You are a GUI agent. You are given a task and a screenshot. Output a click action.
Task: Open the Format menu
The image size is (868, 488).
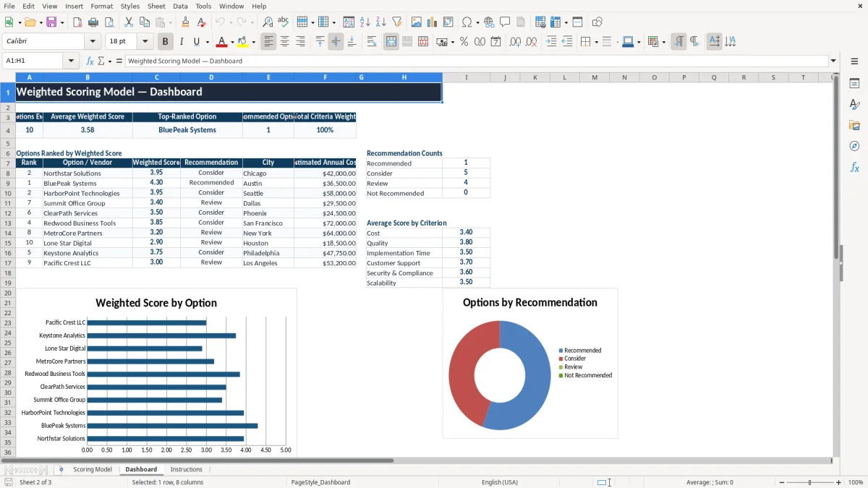pyautogui.click(x=101, y=6)
